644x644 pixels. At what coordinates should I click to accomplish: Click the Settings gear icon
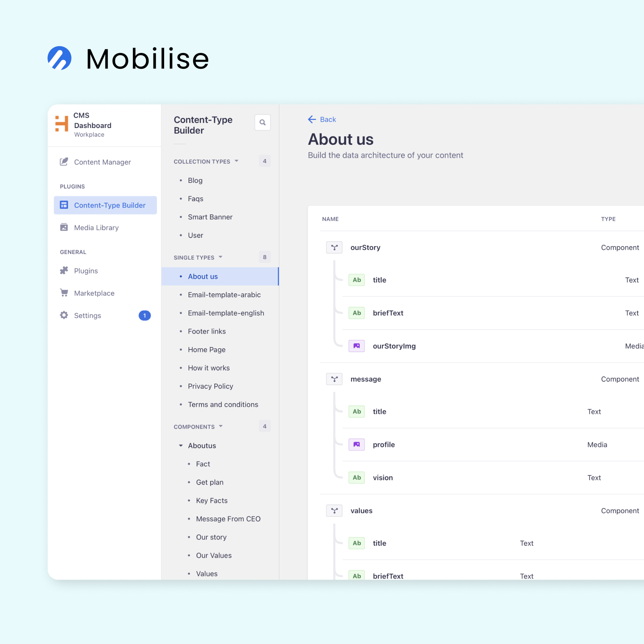click(x=64, y=315)
